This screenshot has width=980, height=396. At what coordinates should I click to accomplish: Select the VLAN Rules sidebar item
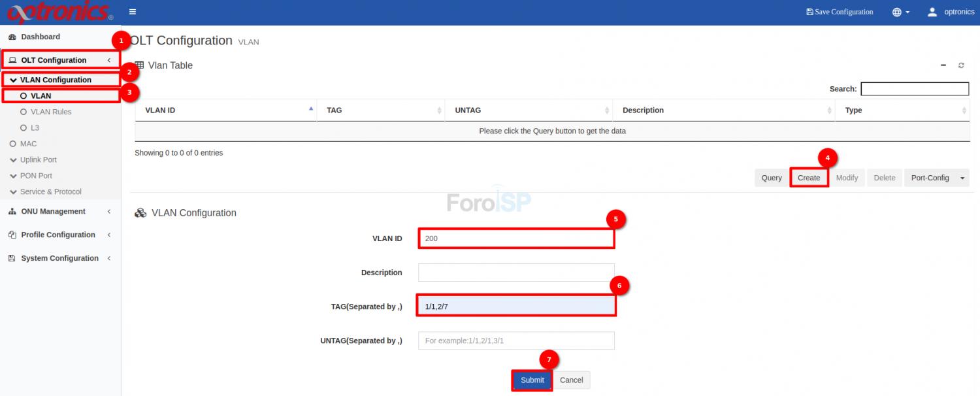pos(51,112)
